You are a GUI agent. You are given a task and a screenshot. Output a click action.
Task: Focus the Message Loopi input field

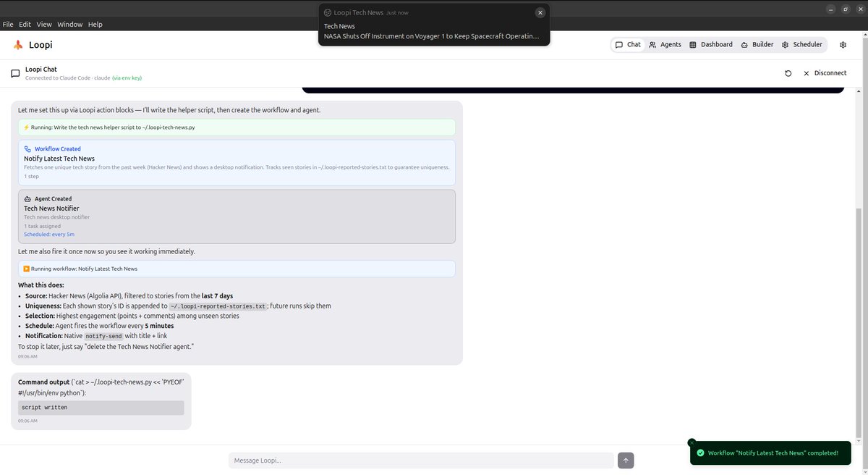click(421, 461)
